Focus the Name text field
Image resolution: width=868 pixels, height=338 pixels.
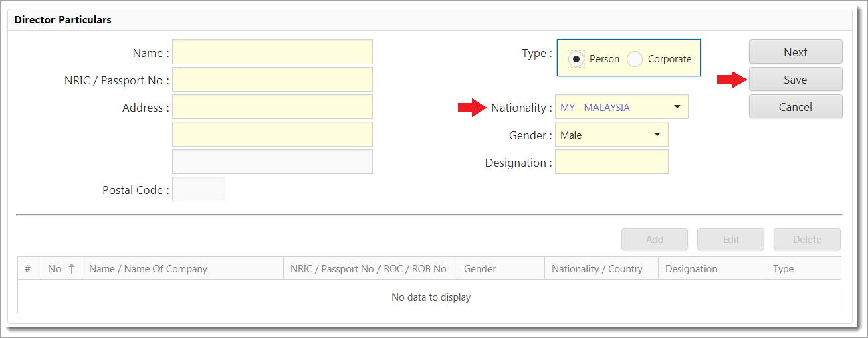(272, 52)
